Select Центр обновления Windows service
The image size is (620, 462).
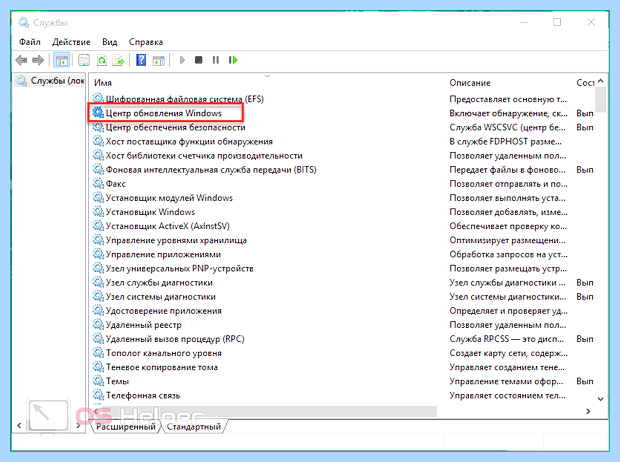(x=164, y=113)
